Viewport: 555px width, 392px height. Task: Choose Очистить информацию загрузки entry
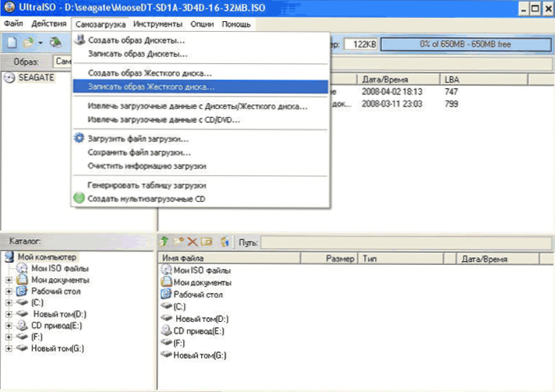pos(200,166)
